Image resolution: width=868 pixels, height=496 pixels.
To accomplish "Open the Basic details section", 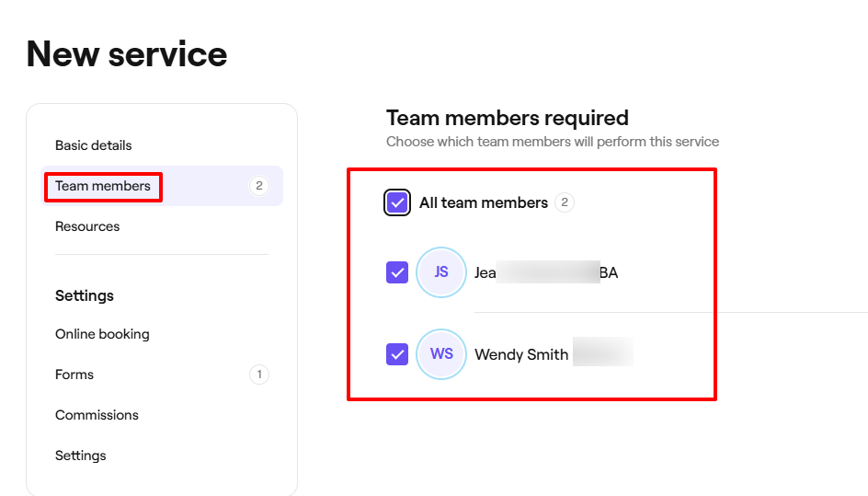I will coord(94,145).
